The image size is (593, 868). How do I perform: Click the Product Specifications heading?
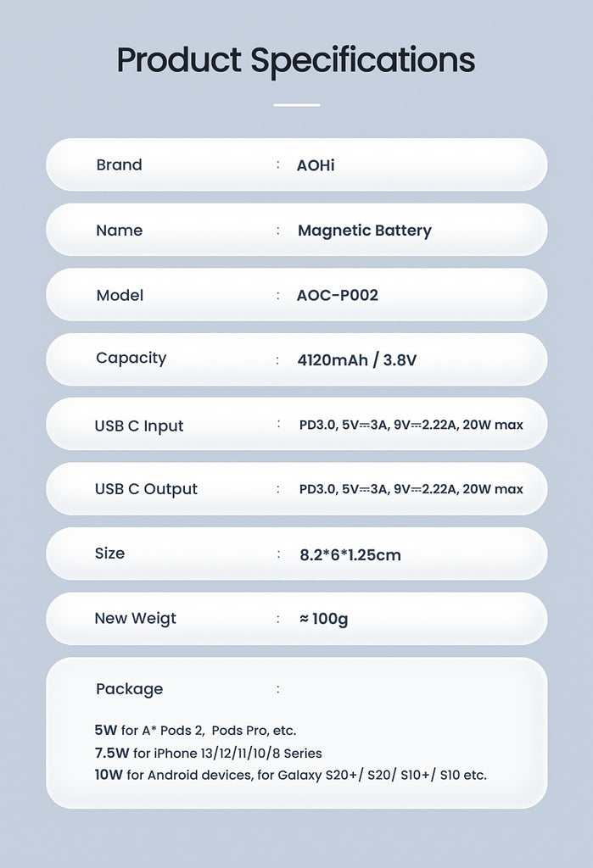296,61
